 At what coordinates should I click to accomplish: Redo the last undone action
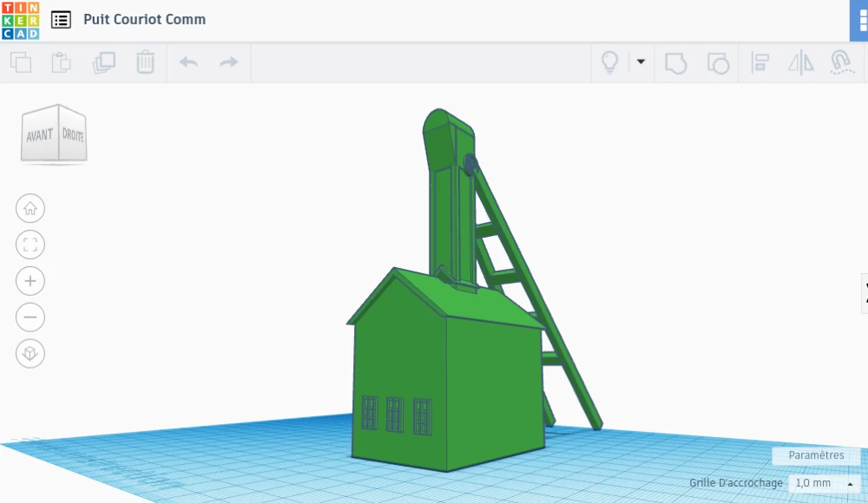[x=228, y=62]
